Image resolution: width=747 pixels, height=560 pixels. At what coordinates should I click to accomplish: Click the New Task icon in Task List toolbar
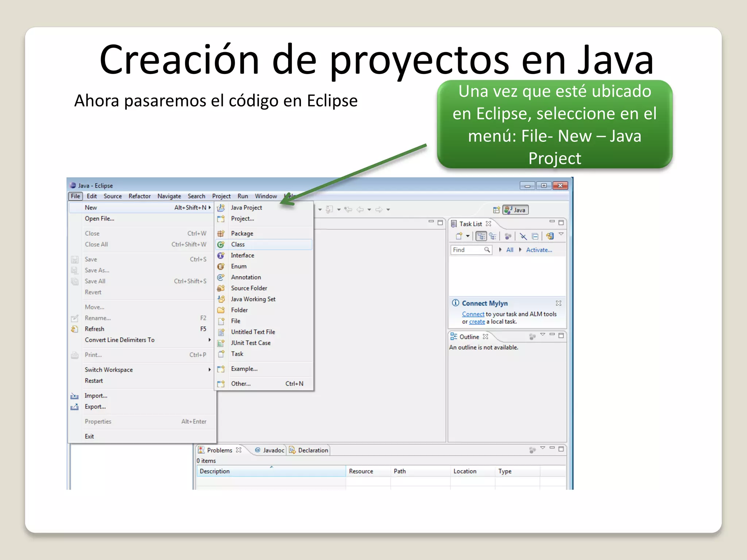(x=459, y=236)
